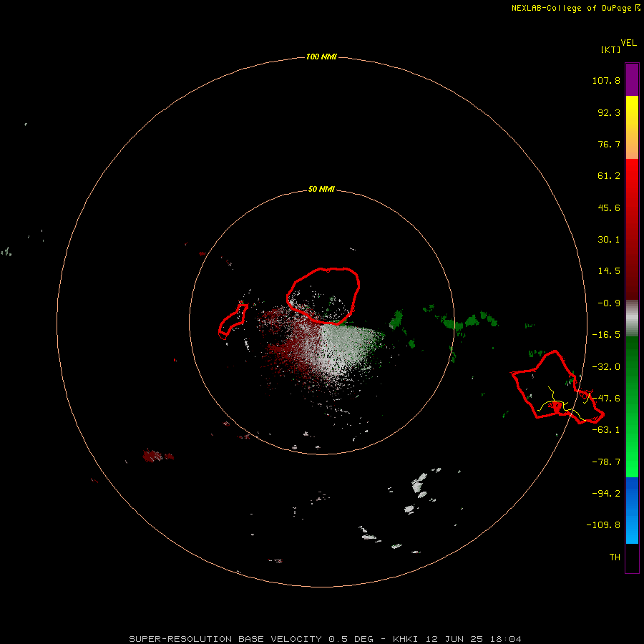Click the blue segment of the color bar
Screen dimensions: 644x644
pyautogui.click(x=632, y=510)
